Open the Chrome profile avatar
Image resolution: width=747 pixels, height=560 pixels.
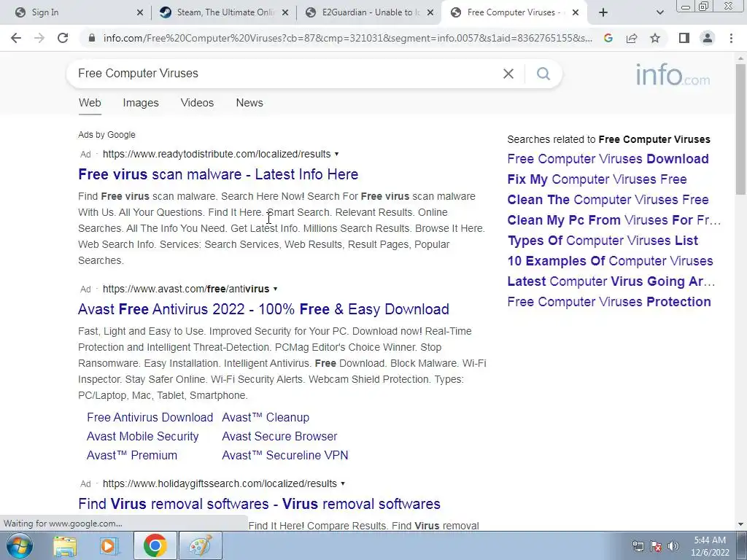(708, 38)
